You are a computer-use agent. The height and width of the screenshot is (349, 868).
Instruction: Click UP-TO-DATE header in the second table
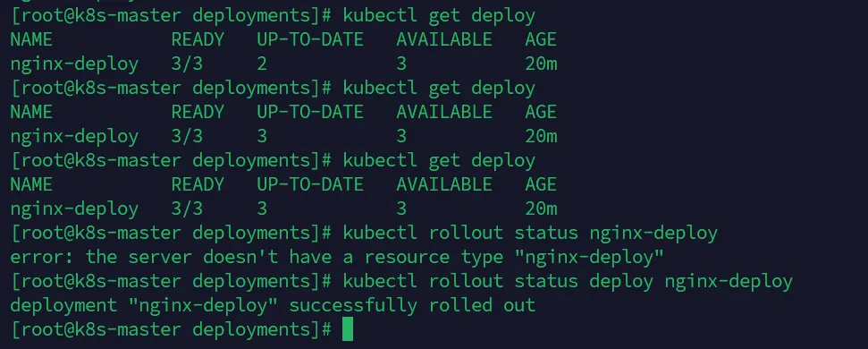point(310,113)
